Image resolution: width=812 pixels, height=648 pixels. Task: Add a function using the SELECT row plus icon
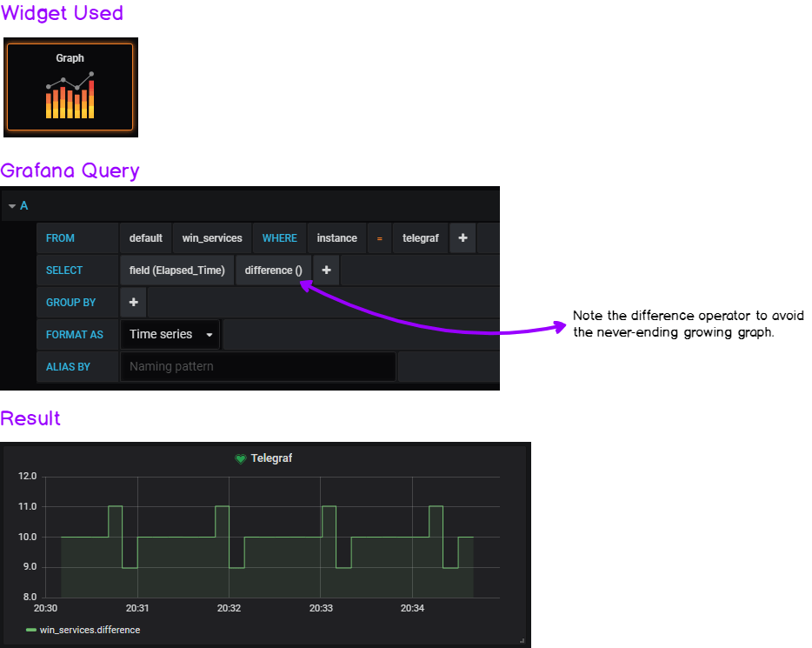coord(326,270)
